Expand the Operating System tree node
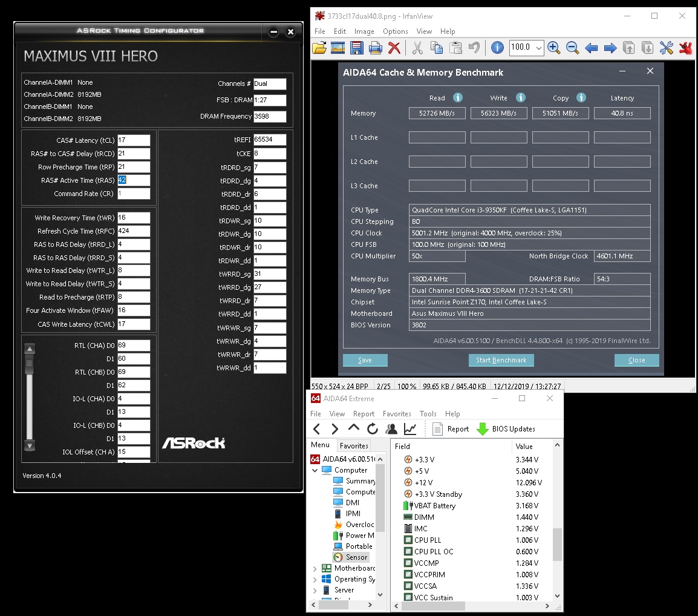Image resolution: width=698 pixels, height=616 pixels. [315, 580]
